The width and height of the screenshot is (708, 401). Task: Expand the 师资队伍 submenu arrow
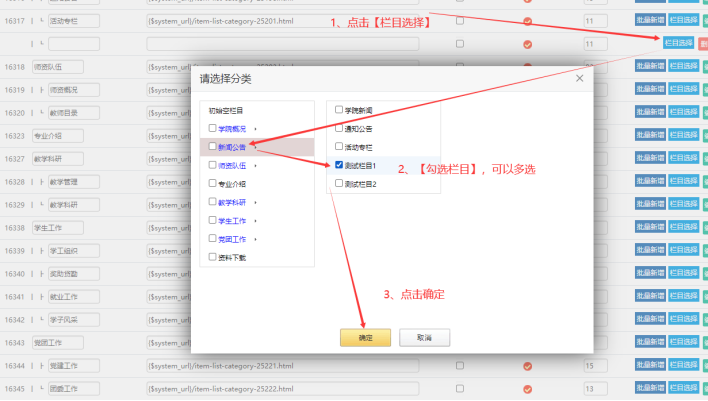click(x=255, y=166)
